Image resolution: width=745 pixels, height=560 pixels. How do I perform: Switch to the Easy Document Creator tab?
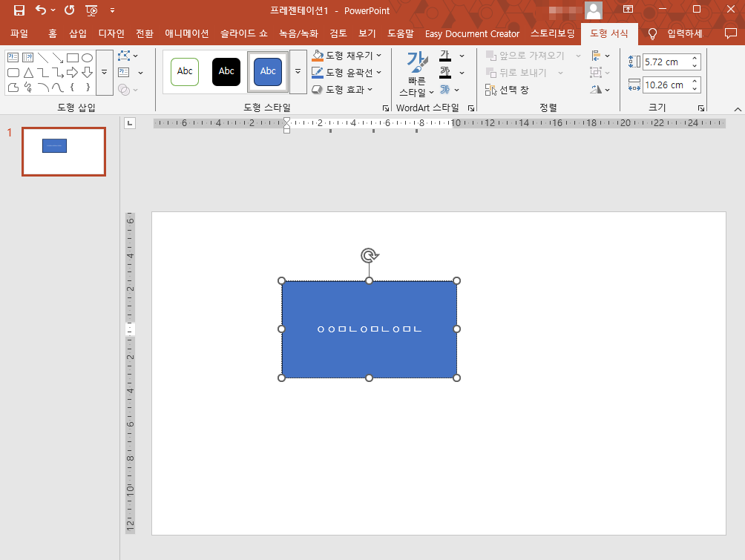(x=472, y=33)
